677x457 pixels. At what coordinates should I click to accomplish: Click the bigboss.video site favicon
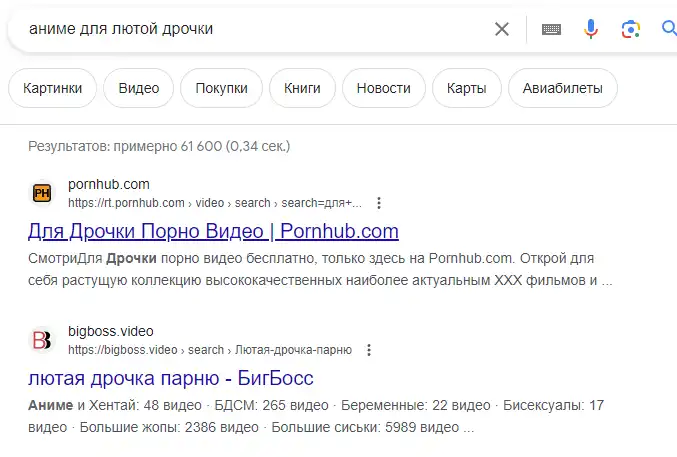42,340
